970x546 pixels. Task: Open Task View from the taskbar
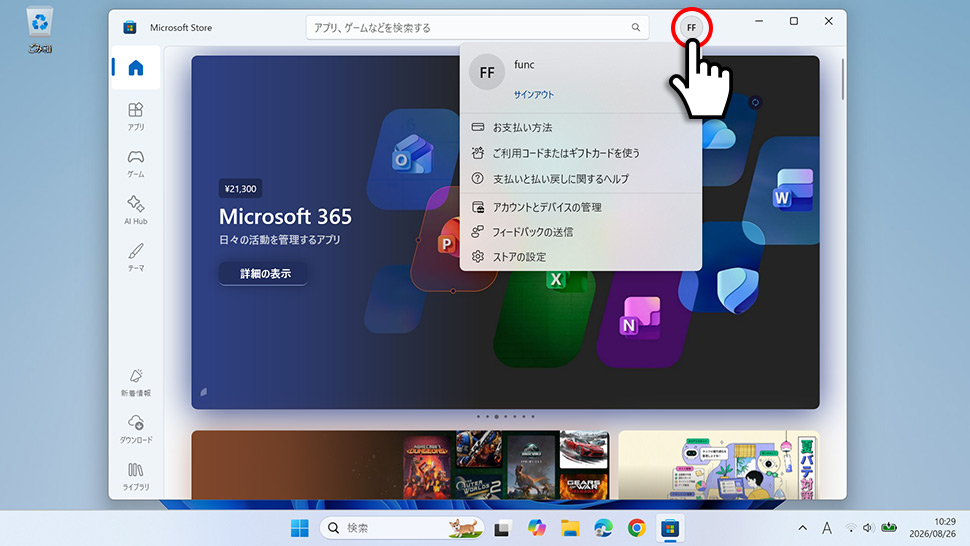click(502, 528)
